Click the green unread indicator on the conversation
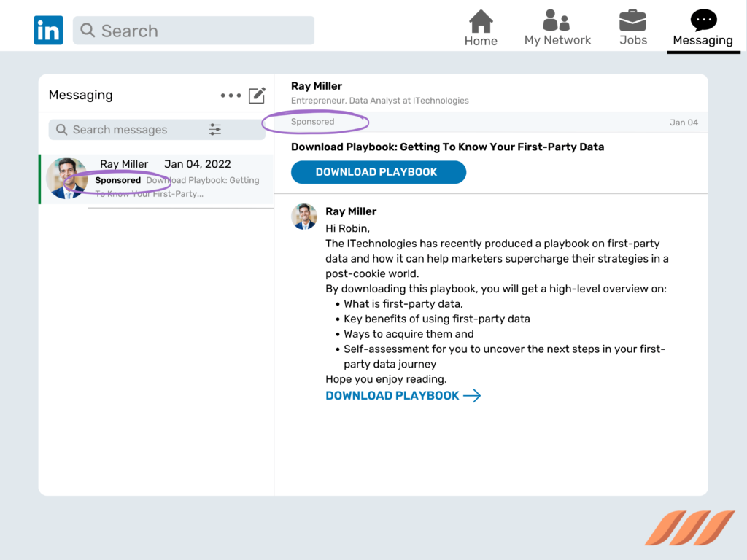The image size is (747, 560). click(x=42, y=177)
